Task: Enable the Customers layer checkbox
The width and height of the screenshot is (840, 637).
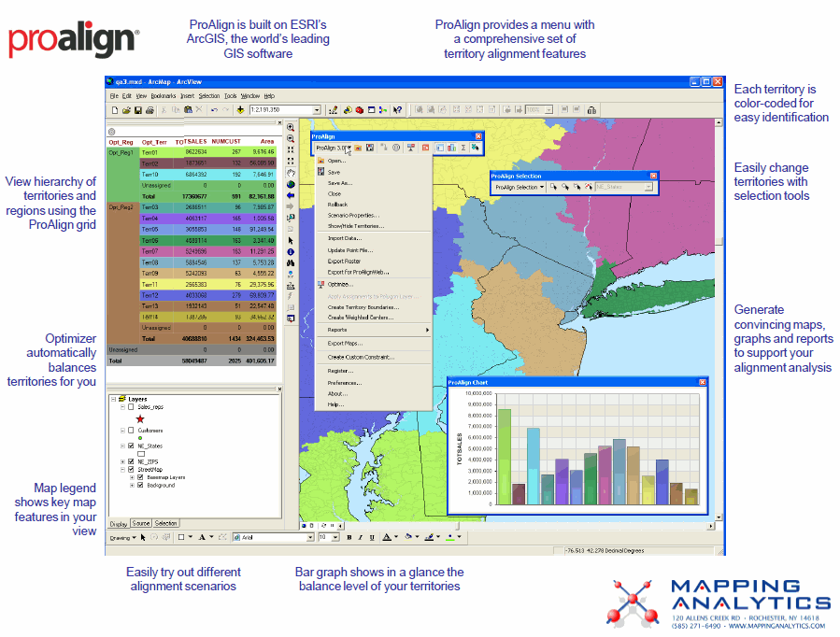Action: pyautogui.click(x=130, y=431)
